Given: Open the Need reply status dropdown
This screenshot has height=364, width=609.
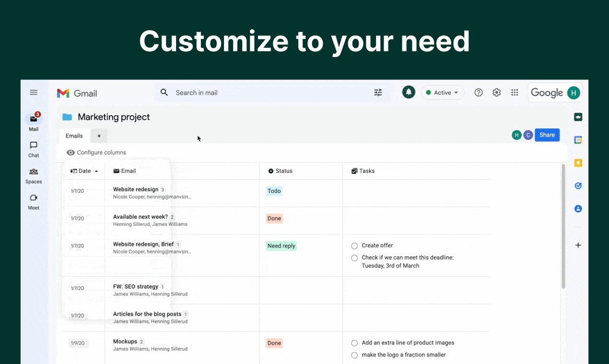Looking at the screenshot, I should [281, 246].
